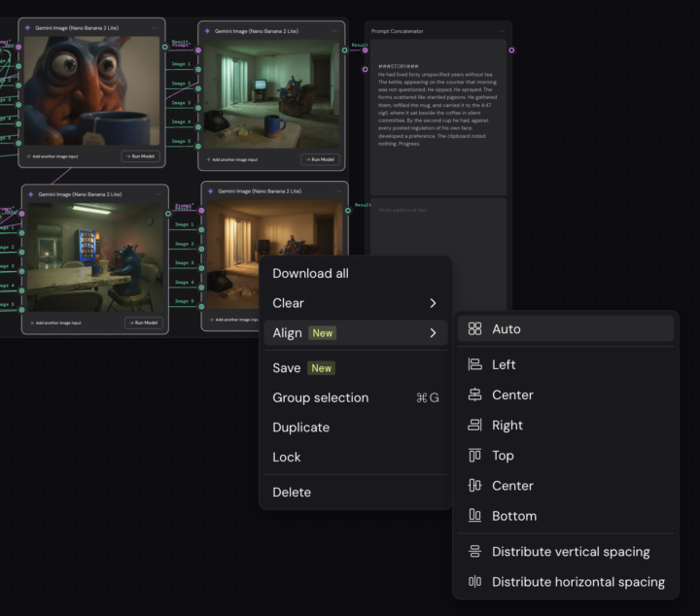
Task: Click Image 4 port on green living room node
Action: tap(198, 127)
